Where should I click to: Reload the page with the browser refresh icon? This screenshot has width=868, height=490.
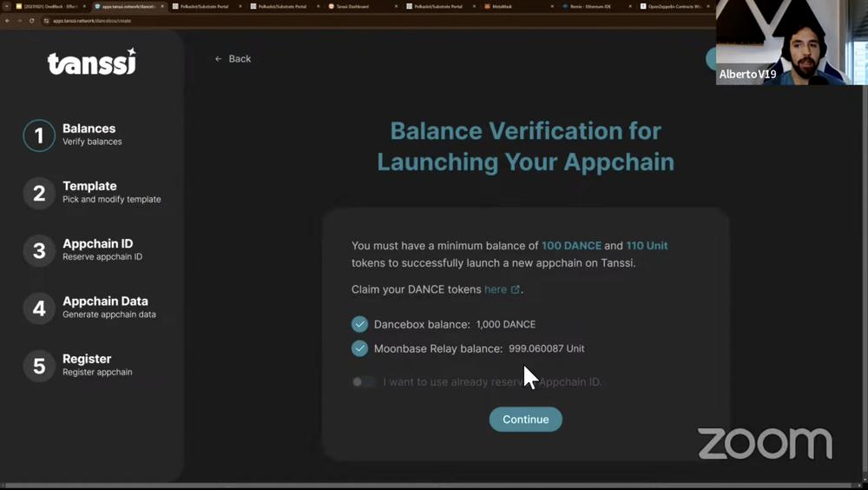pyautogui.click(x=31, y=21)
